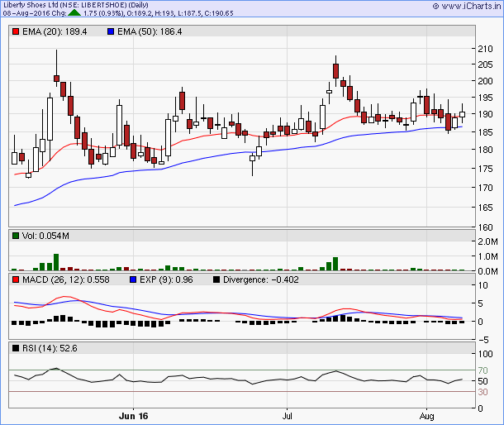Click the green up-arrow change indicator
Viewport: 504px width, 425px height.
[x=74, y=13]
